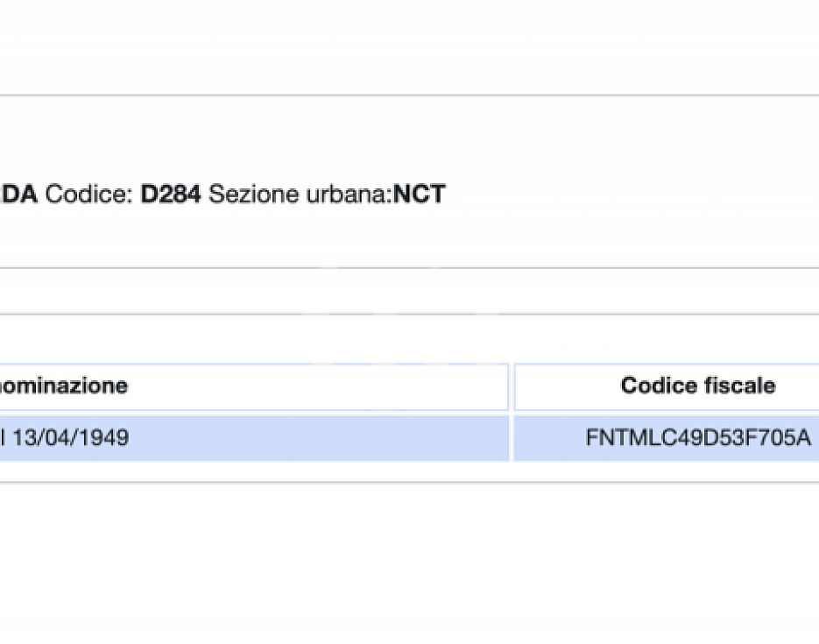Click the truncated bold DA text

tap(18, 195)
